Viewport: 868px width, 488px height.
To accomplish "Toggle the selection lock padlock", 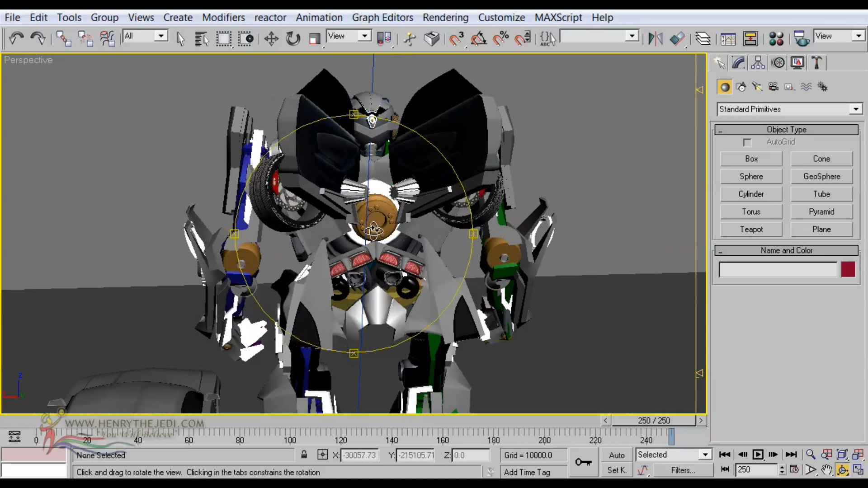I will pyautogui.click(x=304, y=455).
